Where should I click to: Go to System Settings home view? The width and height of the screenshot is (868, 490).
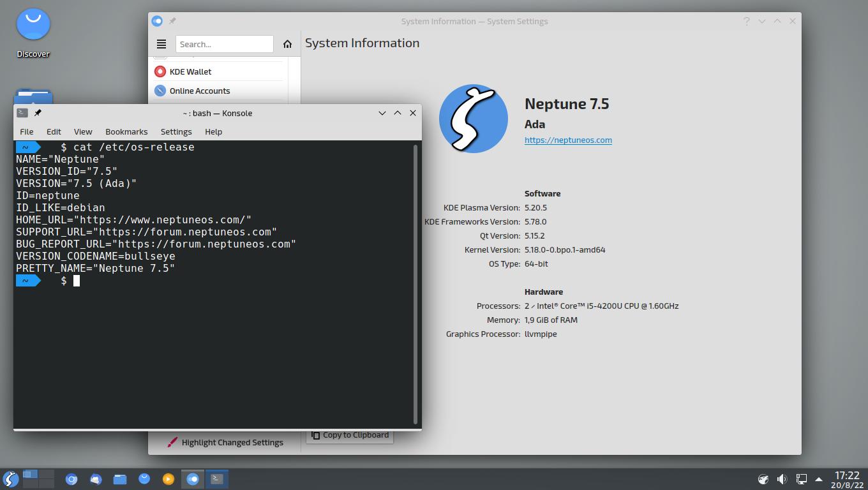click(287, 44)
